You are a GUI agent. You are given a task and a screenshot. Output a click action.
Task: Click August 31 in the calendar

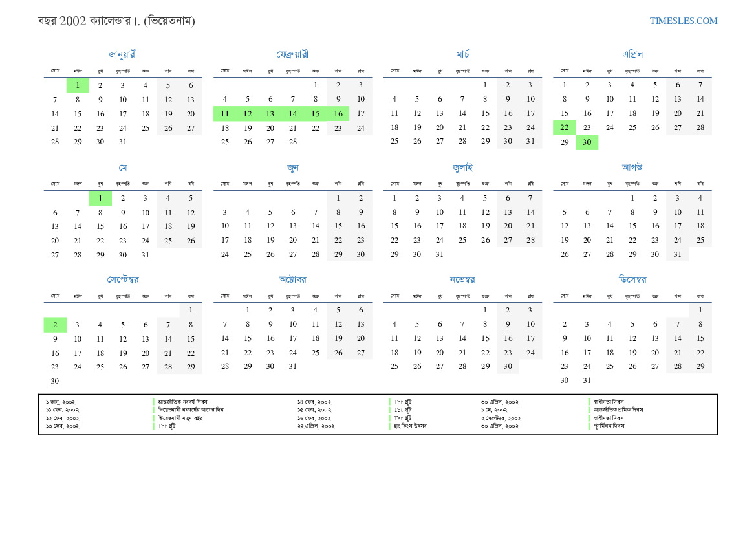[677, 254]
